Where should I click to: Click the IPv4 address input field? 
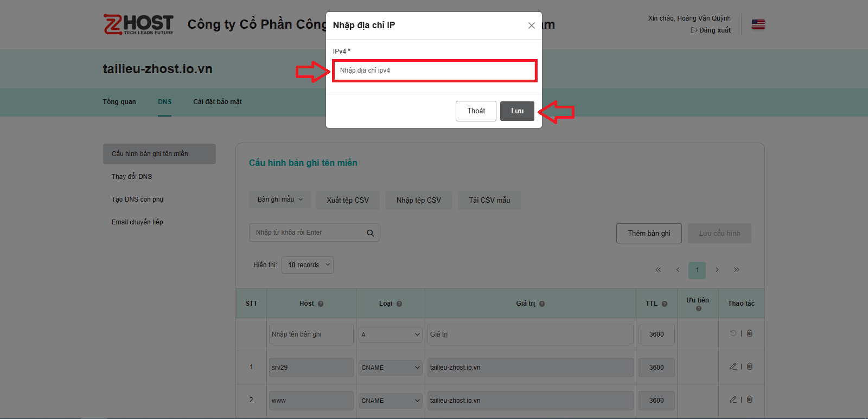point(435,70)
